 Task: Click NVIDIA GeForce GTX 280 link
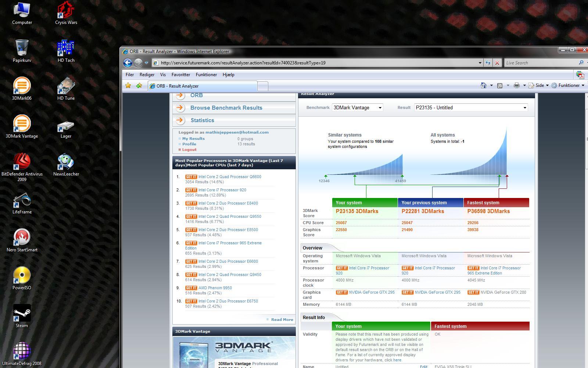(503, 293)
